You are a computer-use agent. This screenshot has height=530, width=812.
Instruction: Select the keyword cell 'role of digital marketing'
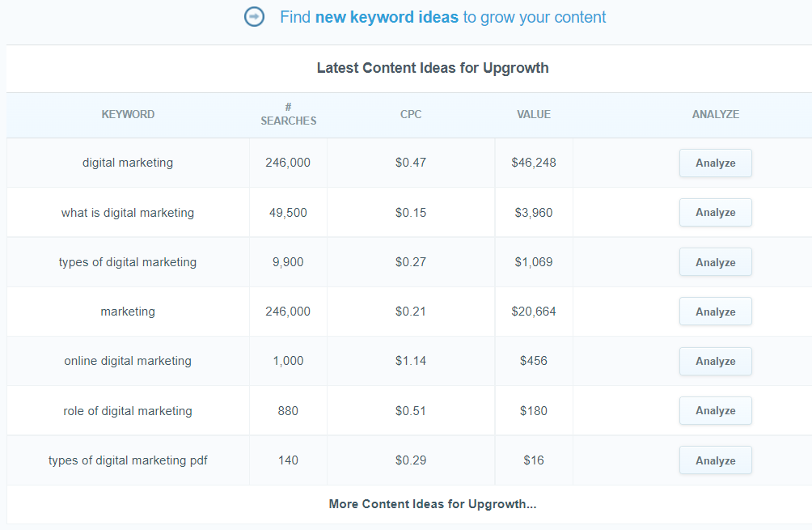click(x=128, y=411)
